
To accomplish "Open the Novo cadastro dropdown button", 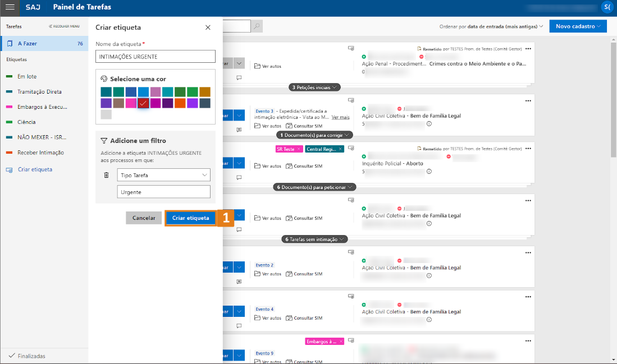I will [x=577, y=26].
